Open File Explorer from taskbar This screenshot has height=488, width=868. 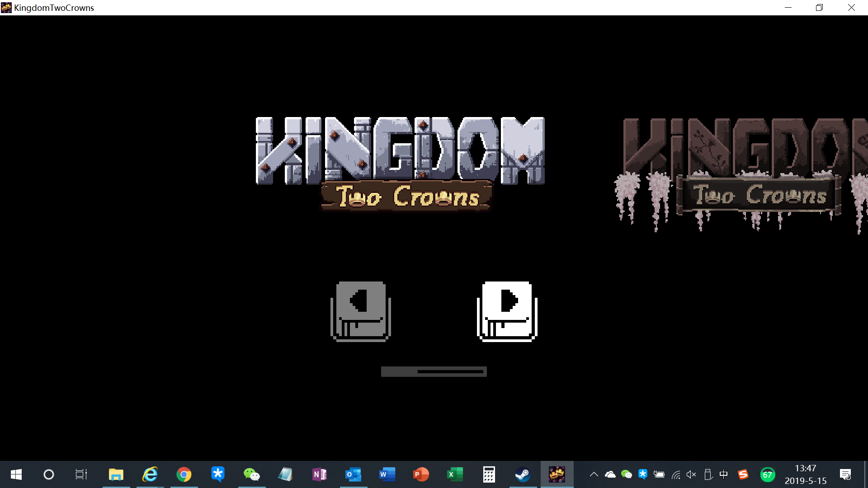116,474
